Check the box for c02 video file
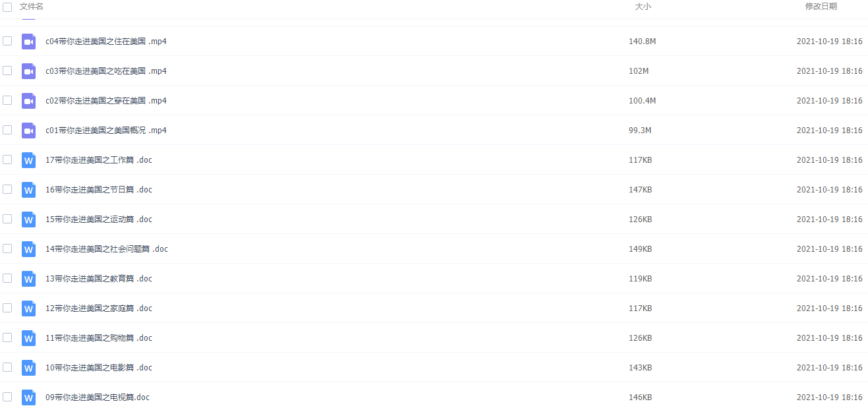The height and width of the screenshot is (410, 868). pos(7,100)
